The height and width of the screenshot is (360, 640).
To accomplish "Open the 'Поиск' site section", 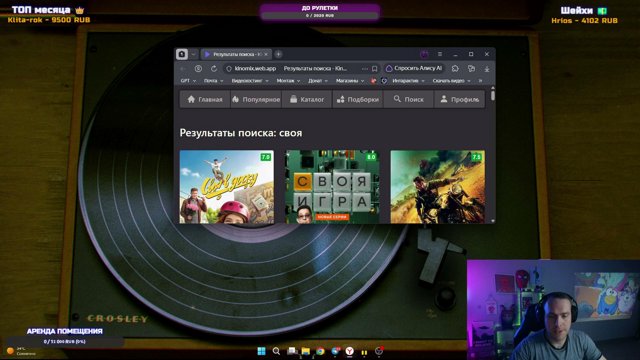I will (409, 99).
